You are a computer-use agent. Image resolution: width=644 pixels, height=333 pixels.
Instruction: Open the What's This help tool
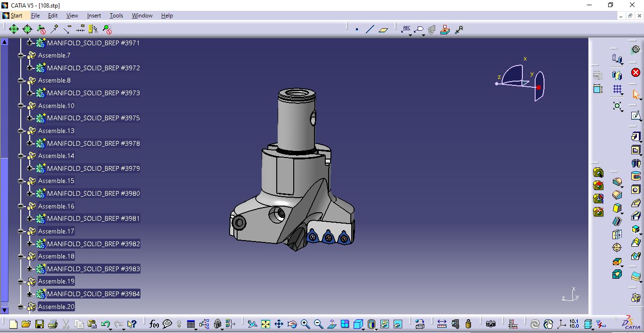click(x=132, y=324)
